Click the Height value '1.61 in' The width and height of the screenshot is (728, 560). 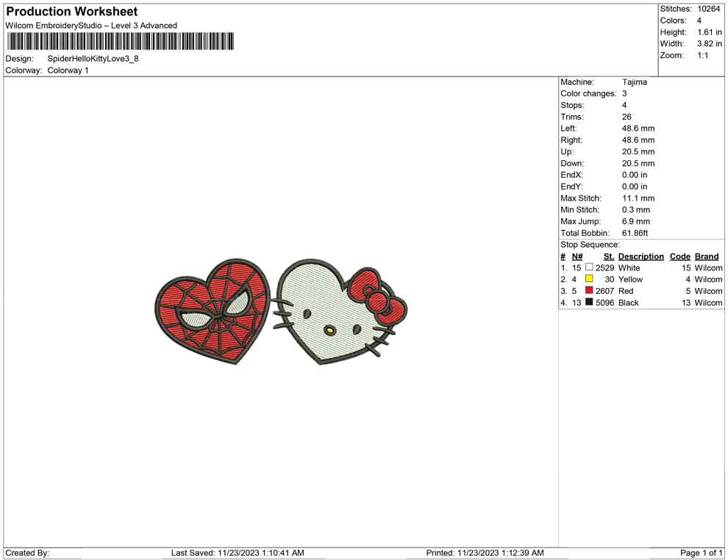click(710, 32)
